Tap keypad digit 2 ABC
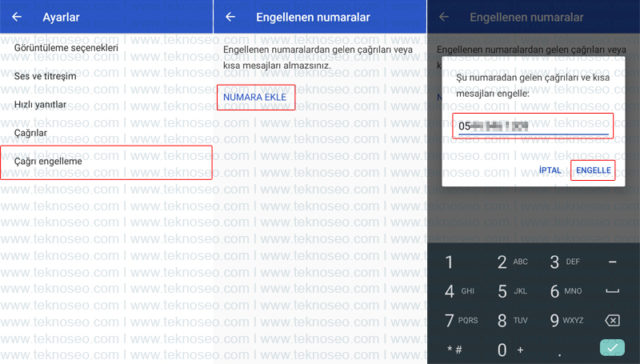 point(512,262)
